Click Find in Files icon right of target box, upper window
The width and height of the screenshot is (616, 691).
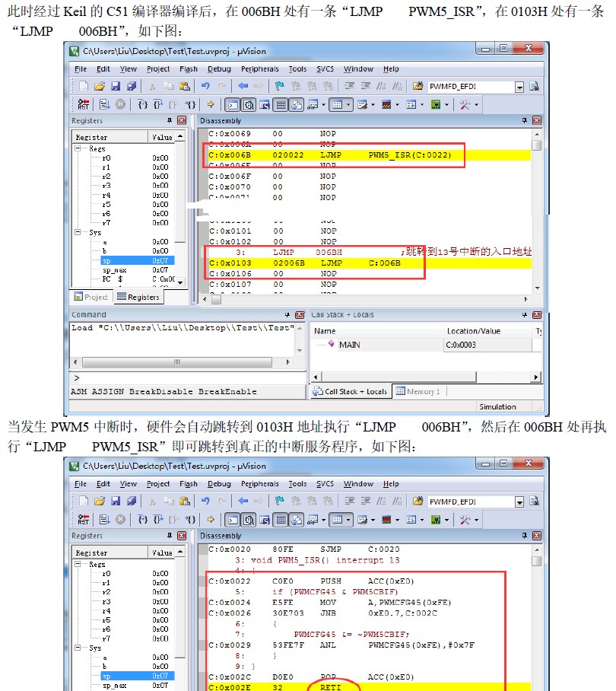click(534, 86)
